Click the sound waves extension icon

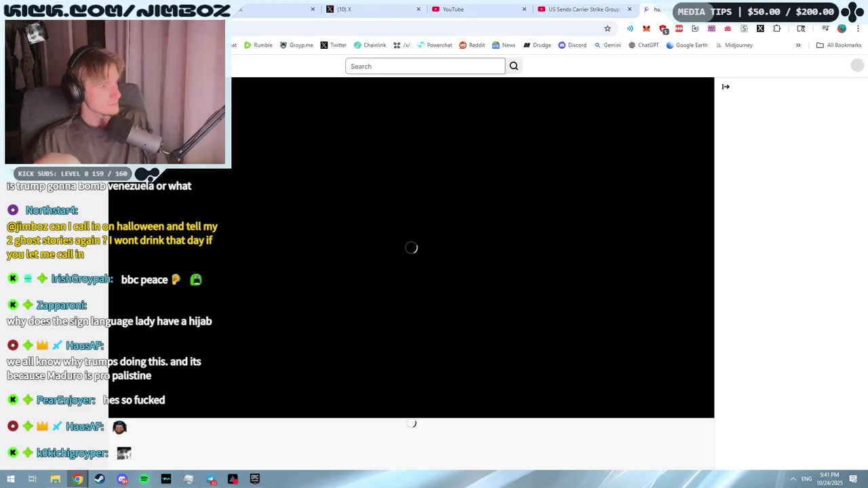tap(630, 28)
